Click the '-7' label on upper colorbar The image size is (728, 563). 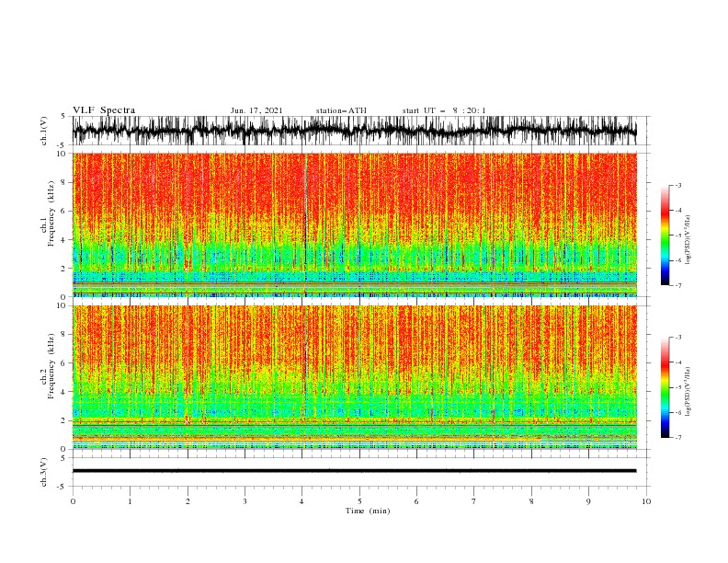(677, 285)
